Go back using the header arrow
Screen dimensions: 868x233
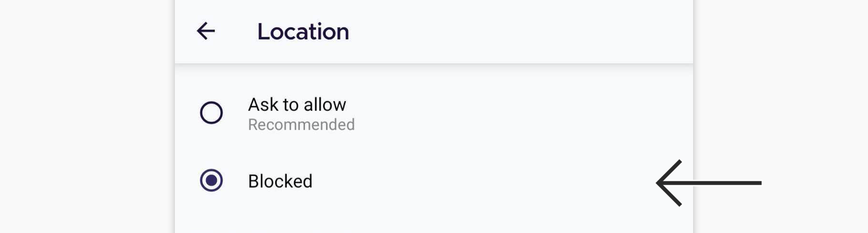206,31
